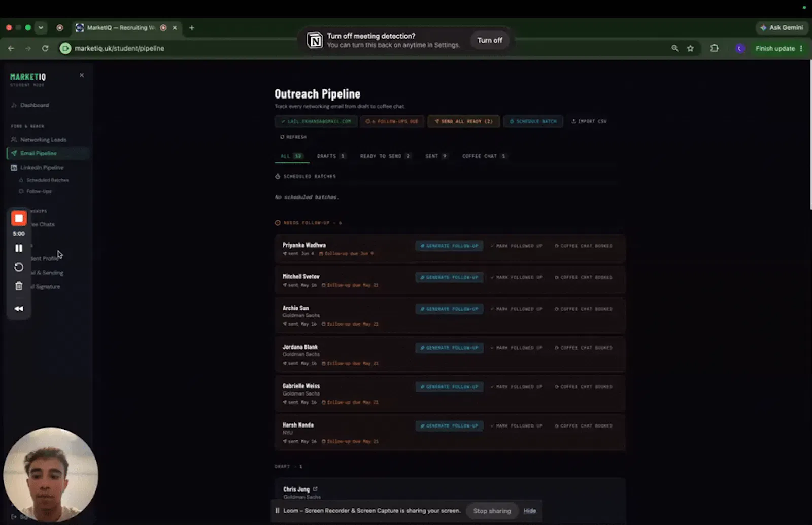
Task: Click the Priyanka Wadhwa name
Action: pyautogui.click(x=304, y=245)
